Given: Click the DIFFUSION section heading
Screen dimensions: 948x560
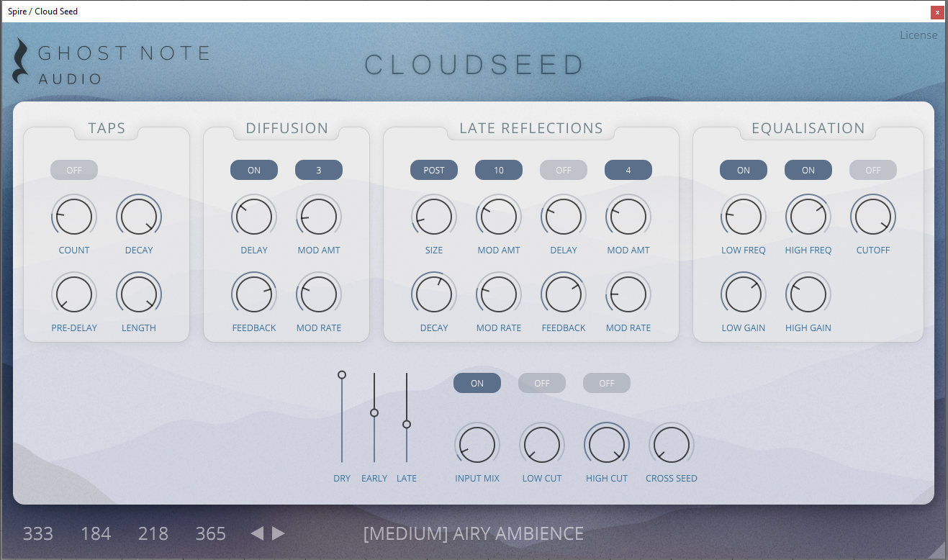Looking at the screenshot, I should click(x=287, y=128).
